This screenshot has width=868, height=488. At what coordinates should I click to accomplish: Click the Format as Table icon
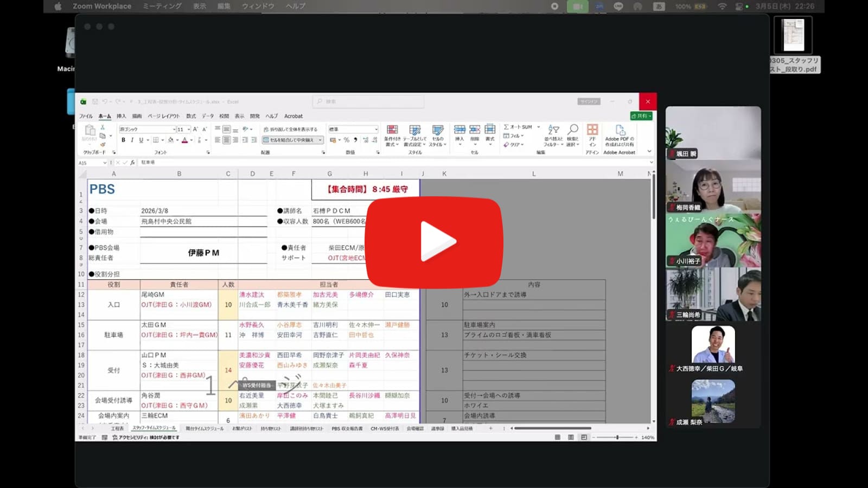coord(415,130)
